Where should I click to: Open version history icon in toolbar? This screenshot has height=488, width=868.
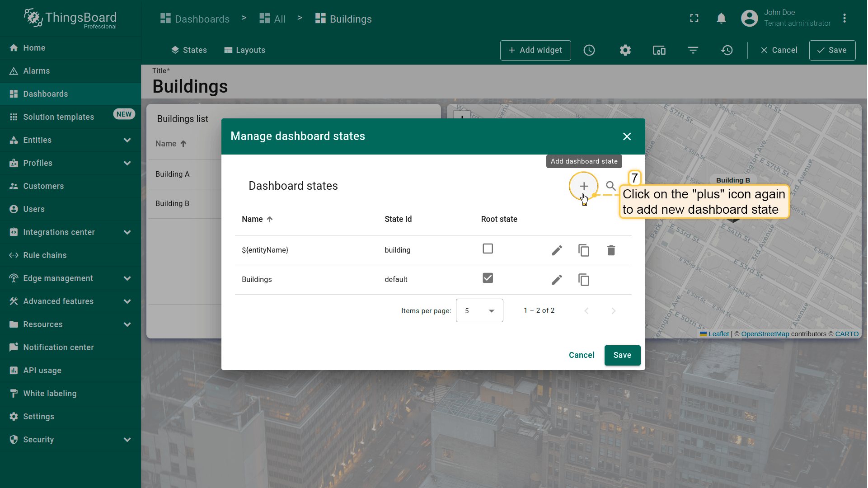[x=727, y=50]
